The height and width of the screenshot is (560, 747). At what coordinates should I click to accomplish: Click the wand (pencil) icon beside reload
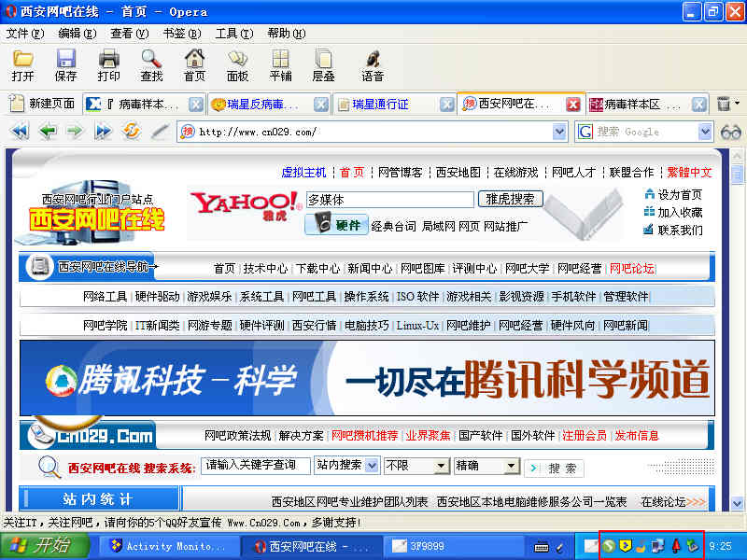(x=160, y=131)
